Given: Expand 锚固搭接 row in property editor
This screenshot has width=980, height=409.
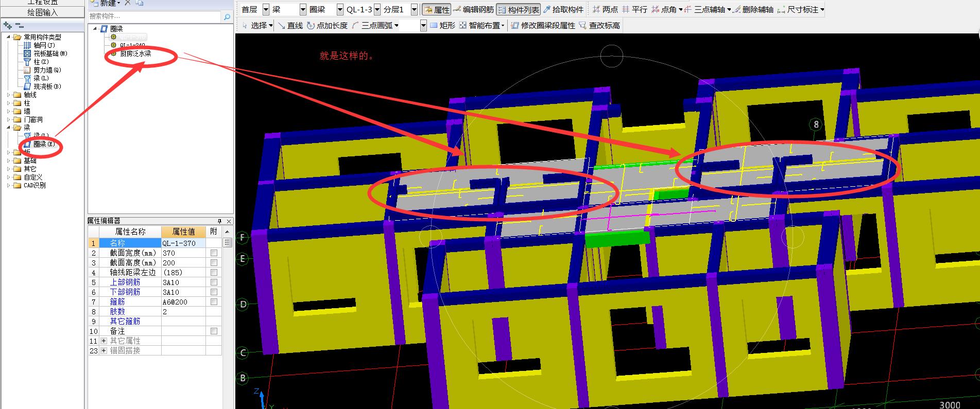Looking at the screenshot, I should (x=104, y=351).
